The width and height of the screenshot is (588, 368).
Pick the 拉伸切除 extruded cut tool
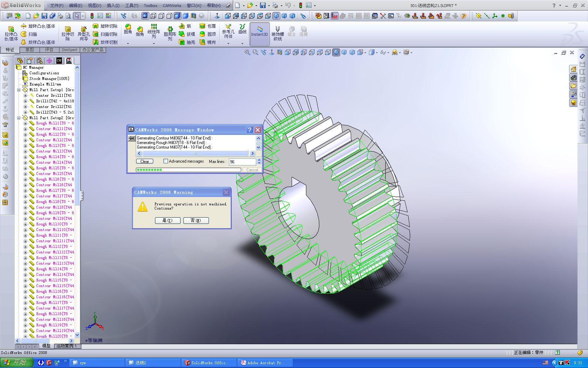pos(68,34)
